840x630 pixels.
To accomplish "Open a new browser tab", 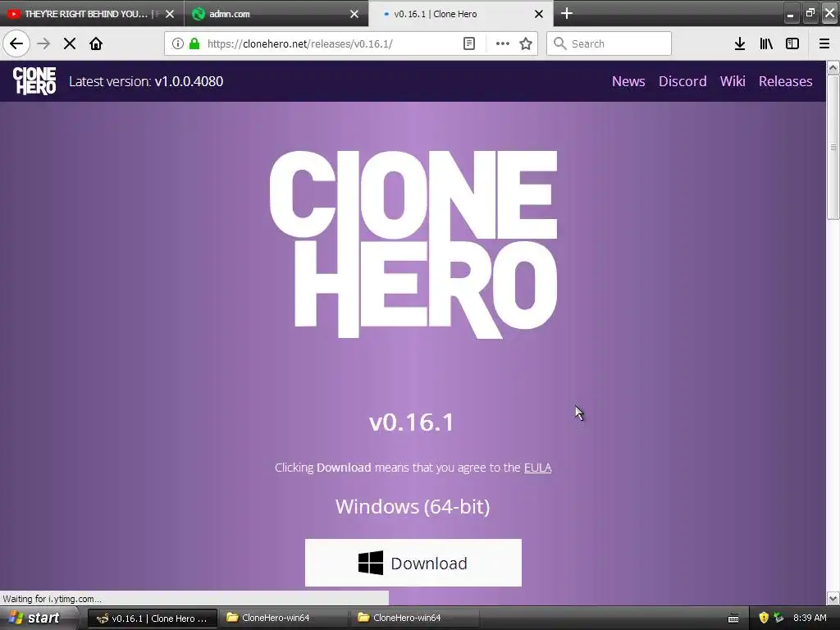I will [567, 13].
